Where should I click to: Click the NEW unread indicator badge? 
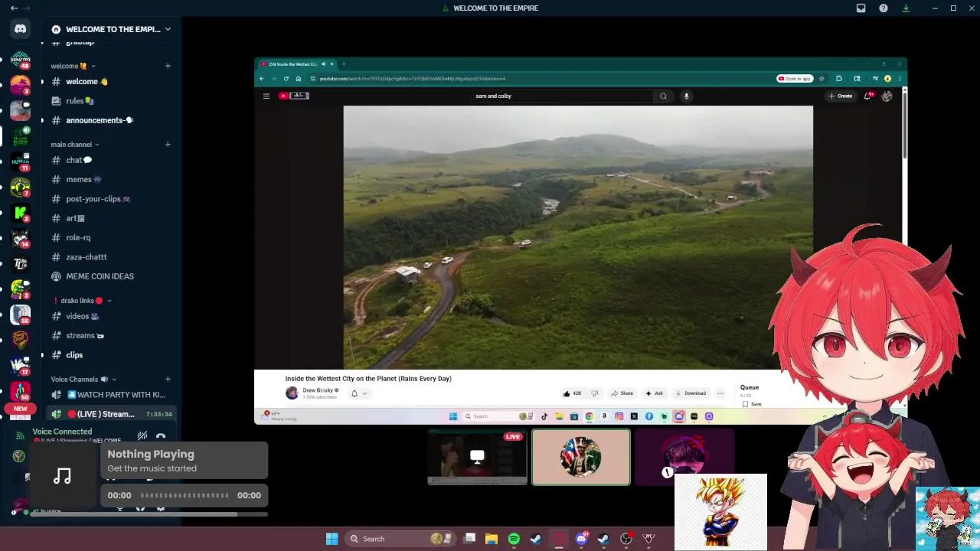tap(21, 409)
